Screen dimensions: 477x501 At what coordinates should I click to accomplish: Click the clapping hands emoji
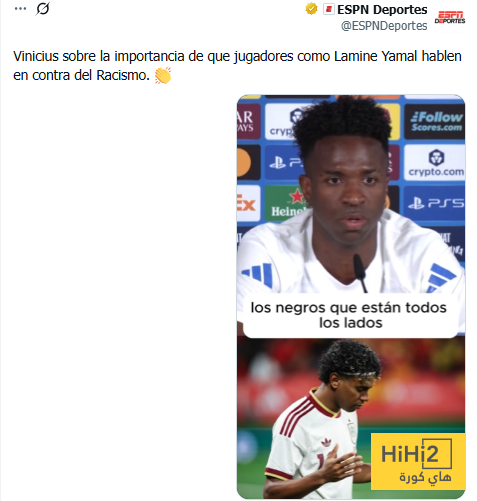[163, 75]
